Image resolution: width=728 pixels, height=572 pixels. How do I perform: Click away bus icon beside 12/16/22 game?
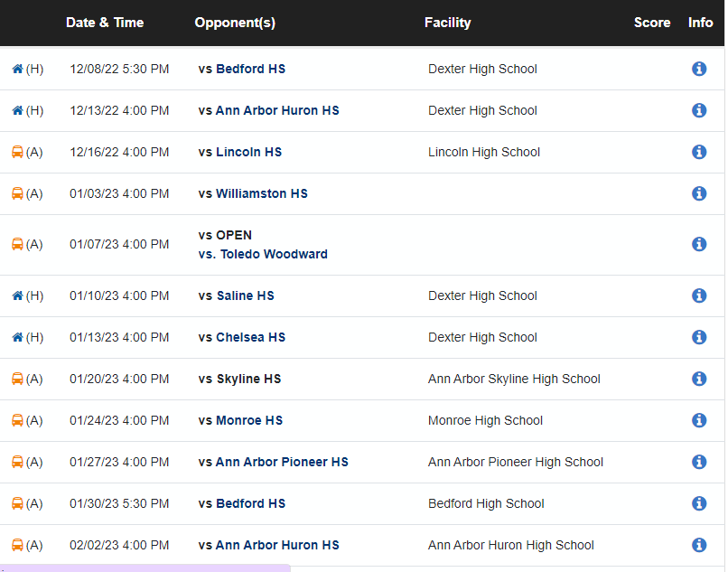17,152
